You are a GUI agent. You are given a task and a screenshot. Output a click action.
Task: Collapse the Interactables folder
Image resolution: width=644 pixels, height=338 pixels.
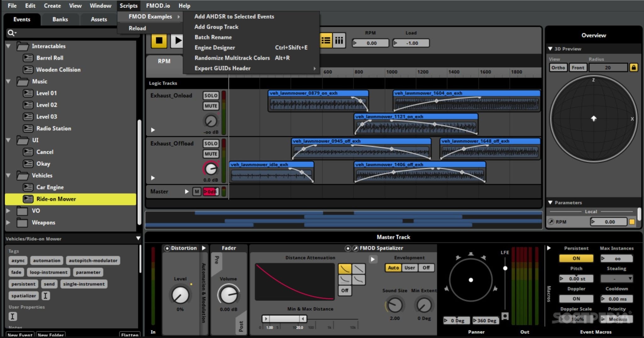[8, 46]
